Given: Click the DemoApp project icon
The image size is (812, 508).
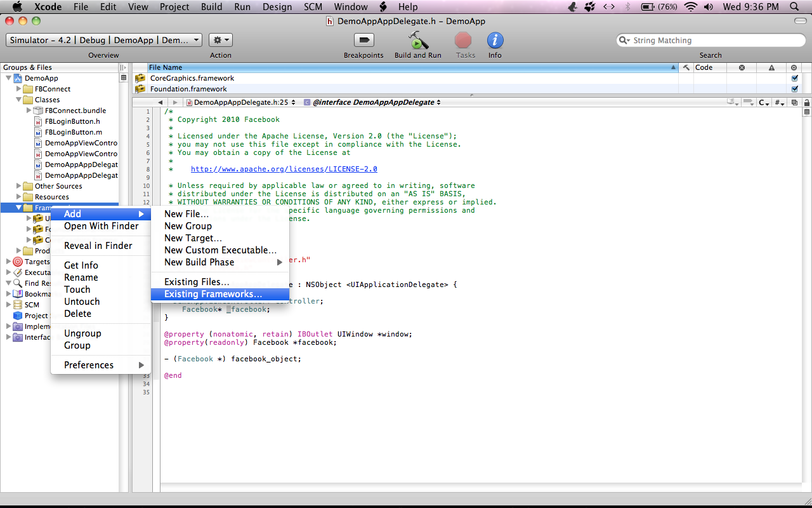Looking at the screenshot, I should [x=18, y=78].
